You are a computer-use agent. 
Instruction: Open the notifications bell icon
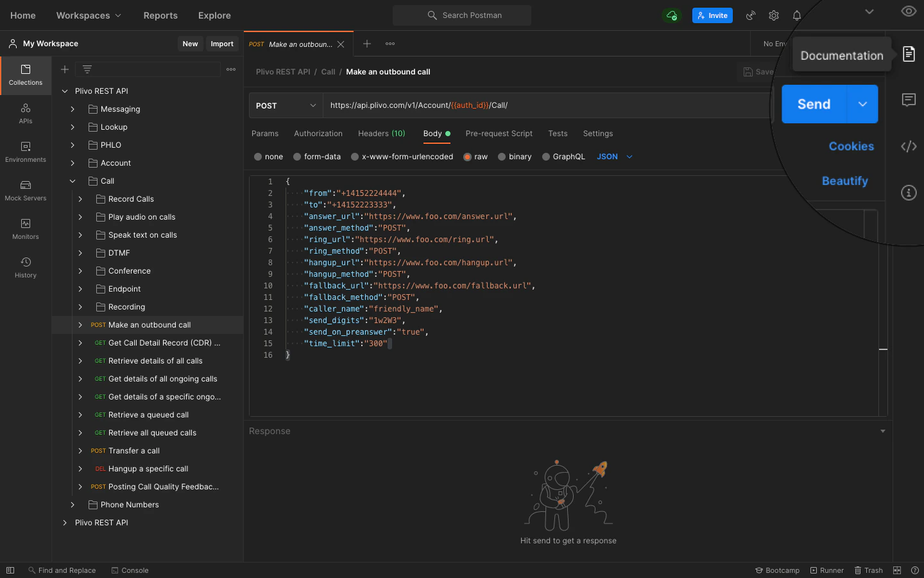coord(797,15)
